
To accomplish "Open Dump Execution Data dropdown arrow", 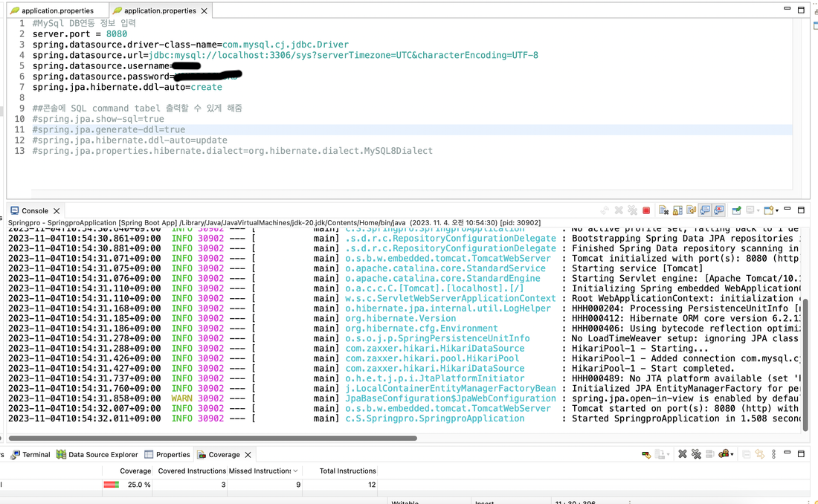I will (669, 455).
